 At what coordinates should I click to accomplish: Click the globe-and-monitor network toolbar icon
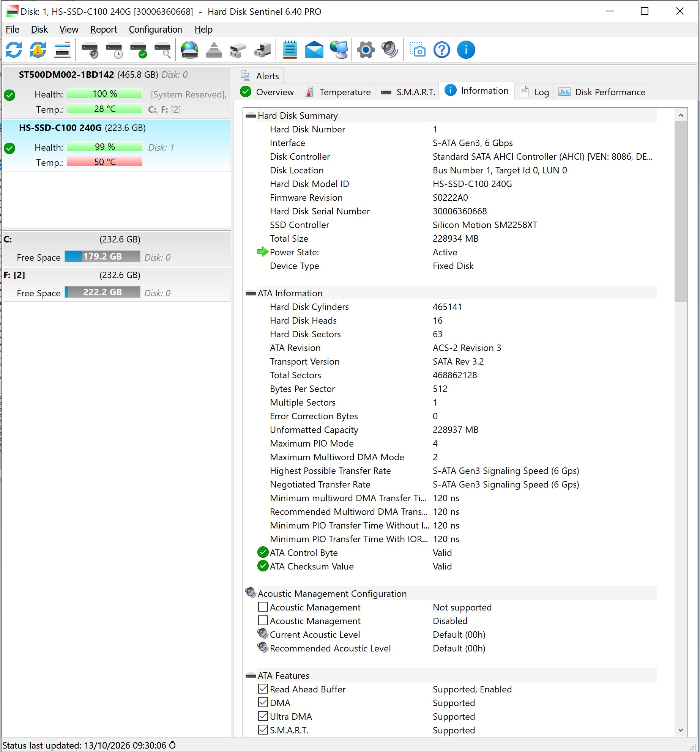click(339, 50)
